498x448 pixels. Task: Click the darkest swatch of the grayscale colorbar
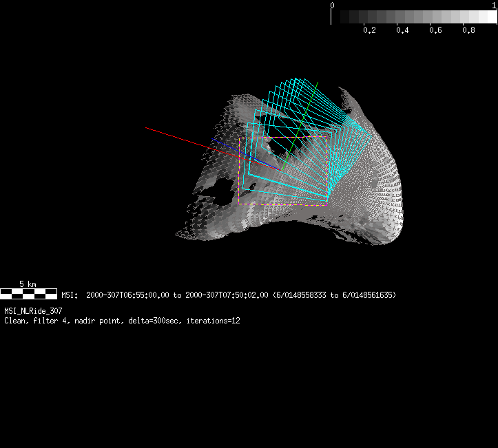(336, 17)
